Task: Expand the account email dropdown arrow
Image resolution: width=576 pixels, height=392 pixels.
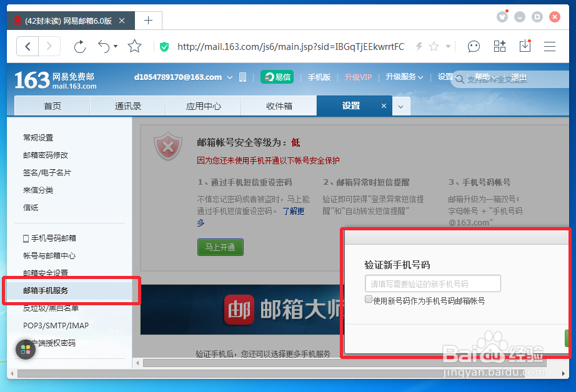Action: (230, 77)
